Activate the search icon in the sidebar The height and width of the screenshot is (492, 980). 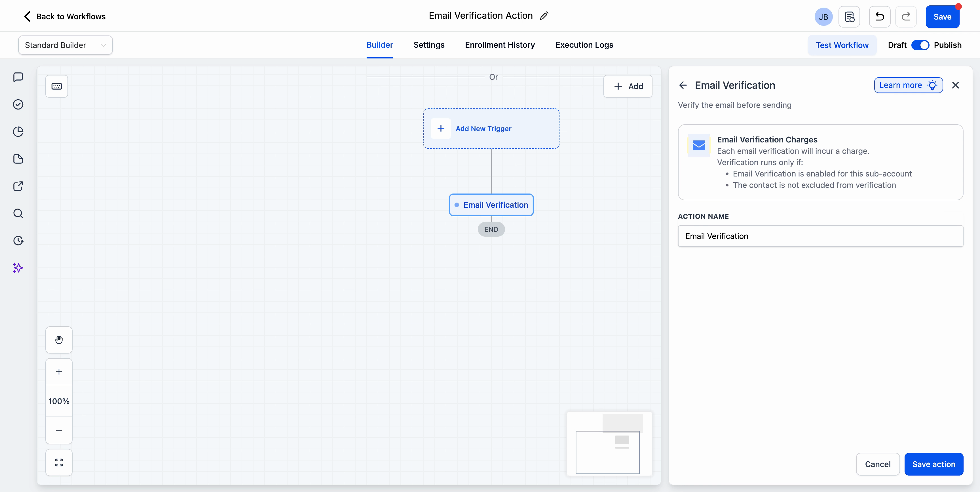pos(18,214)
